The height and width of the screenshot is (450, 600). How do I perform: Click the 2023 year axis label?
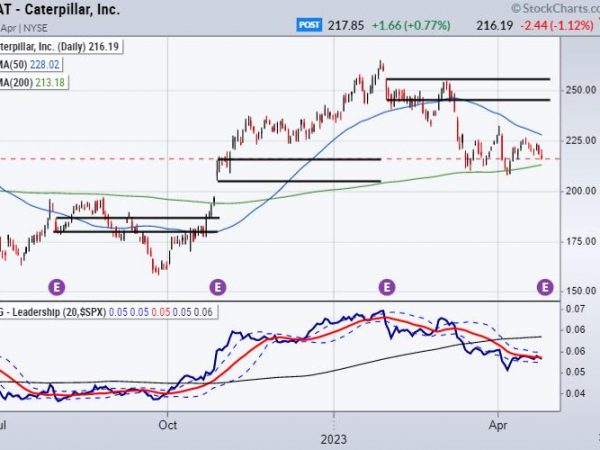click(x=334, y=440)
